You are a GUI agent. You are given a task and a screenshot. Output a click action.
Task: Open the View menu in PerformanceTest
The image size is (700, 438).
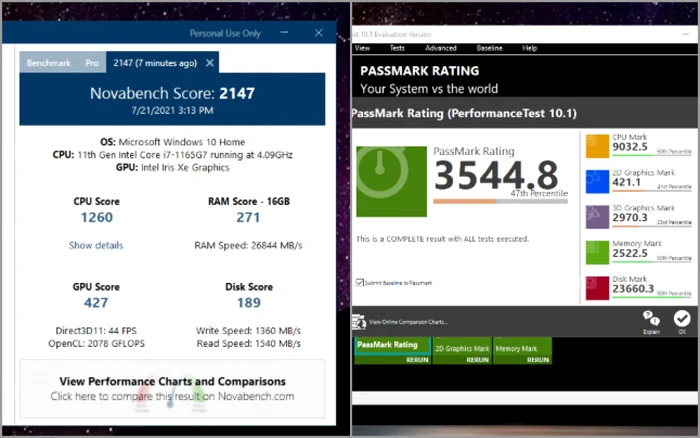[362, 48]
